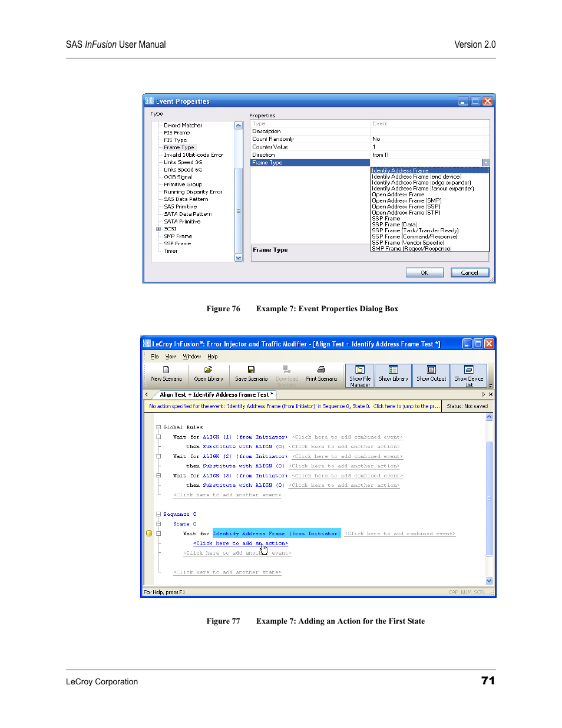Toggle Show File Manager button

360,375
